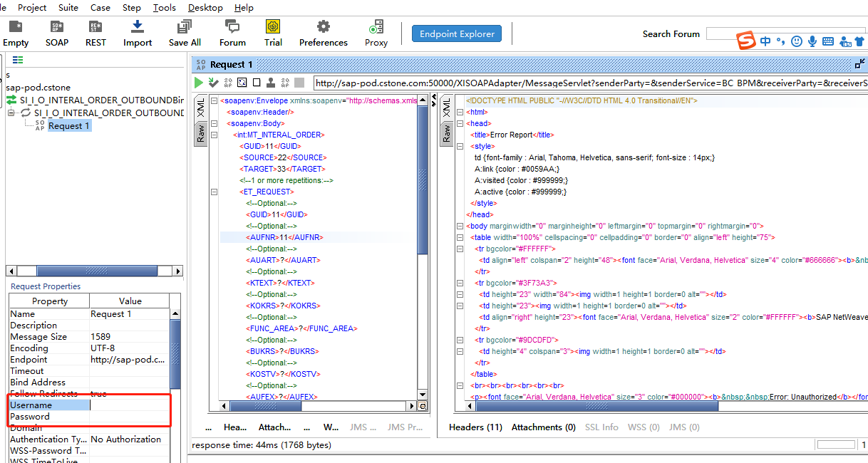
Task: Collapse the SI_I_O_INTERAL_ORDER_OUTBOUND operation node
Action: (11, 113)
